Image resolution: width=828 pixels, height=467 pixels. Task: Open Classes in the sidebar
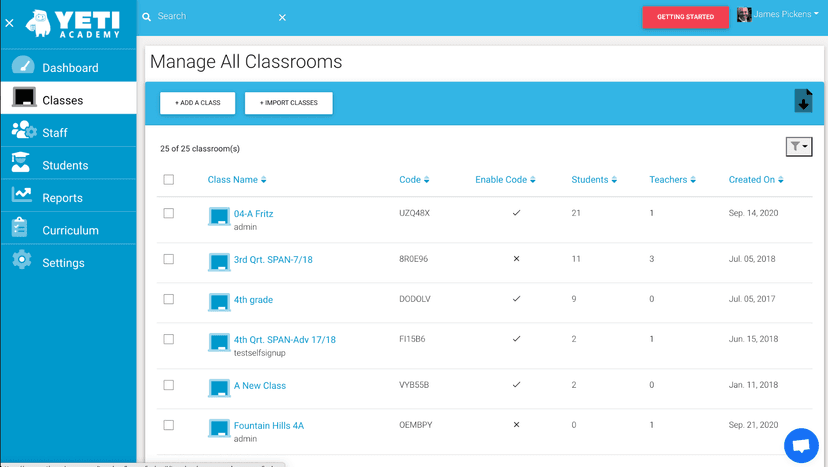coord(69,98)
